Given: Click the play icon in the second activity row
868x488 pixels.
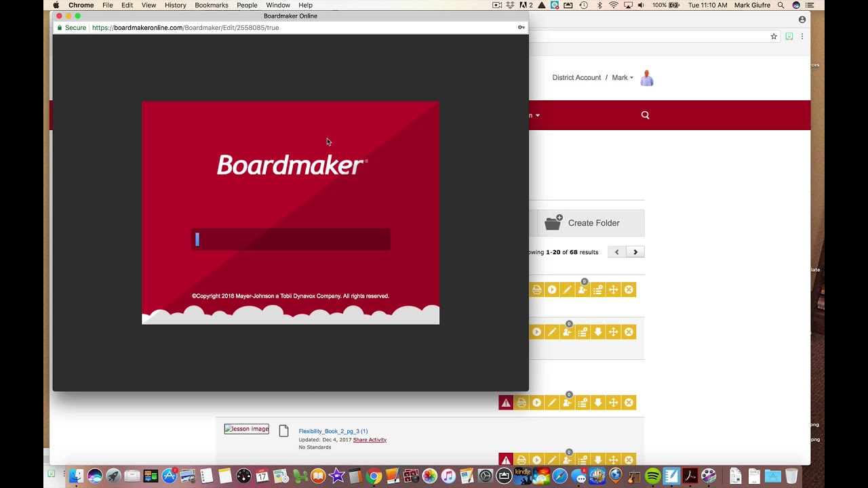Looking at the screenshot, I should [536, 332].
